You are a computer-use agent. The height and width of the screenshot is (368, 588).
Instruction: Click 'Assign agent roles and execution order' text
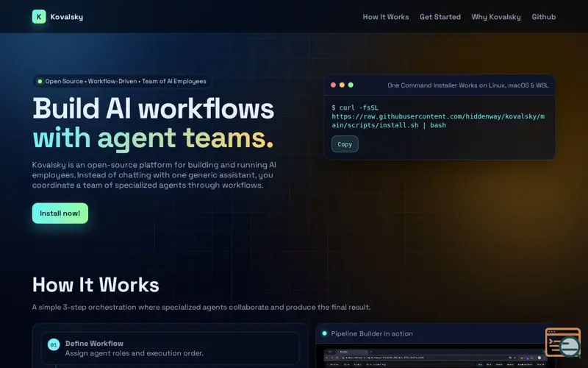(x=135, y=353)
